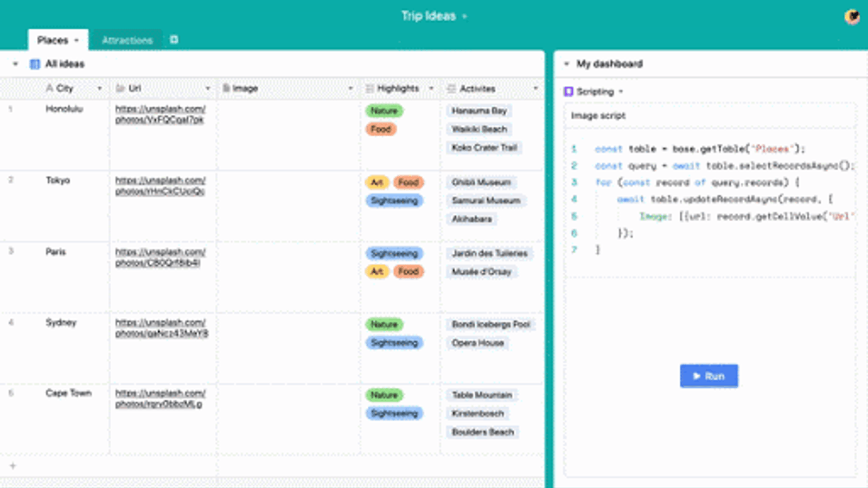Image resolution: width=868 pixels, height=488 pixels.
Task: Open the Tokyo unsplash link
Action: click(161, 186)
